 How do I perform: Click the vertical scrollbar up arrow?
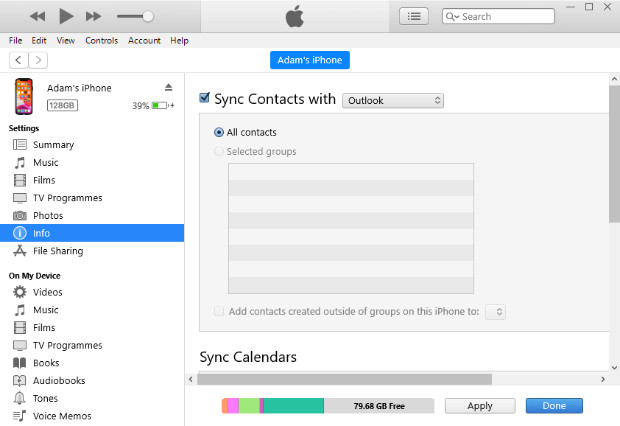click(x=614, y=79)
